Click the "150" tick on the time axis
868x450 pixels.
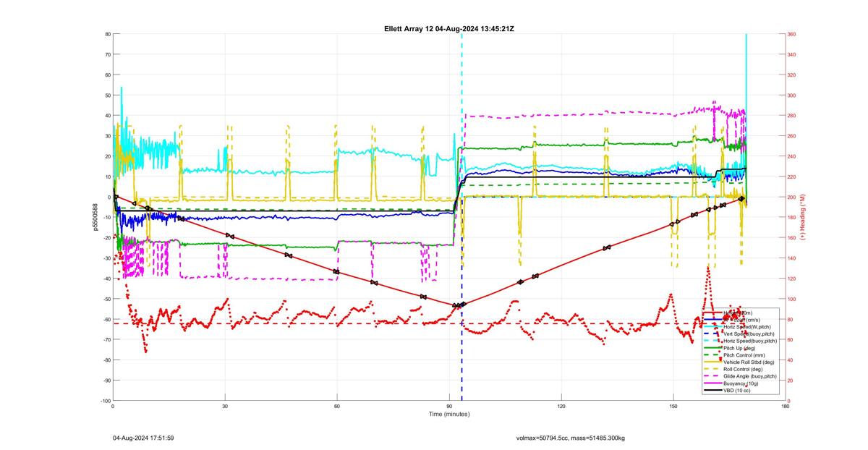pos(673,407)
